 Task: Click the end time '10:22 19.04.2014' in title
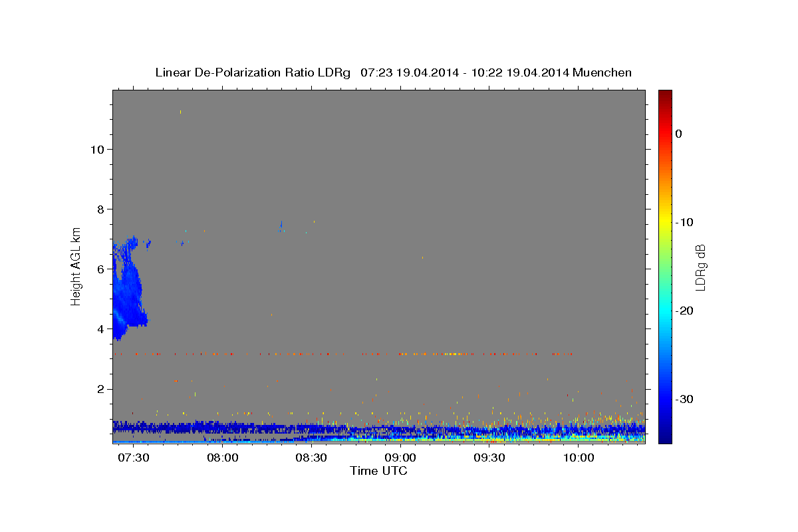[521, 72]
